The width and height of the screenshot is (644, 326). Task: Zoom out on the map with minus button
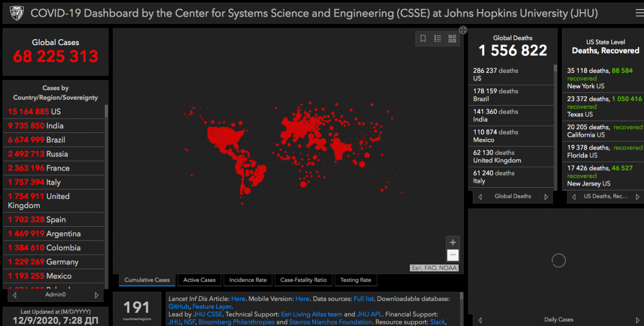(453, 255)
